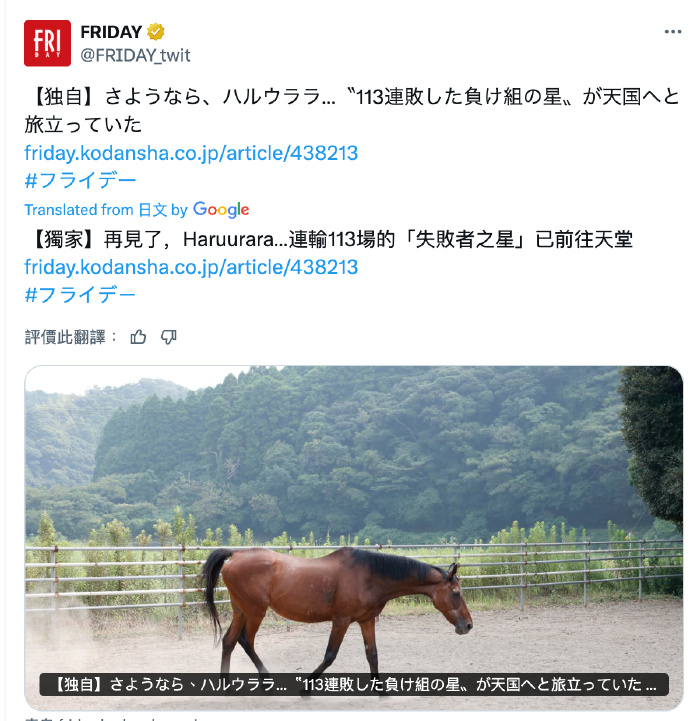
Task: Open the FRIDAY red profile avatar
Action: tap(47, 43)
